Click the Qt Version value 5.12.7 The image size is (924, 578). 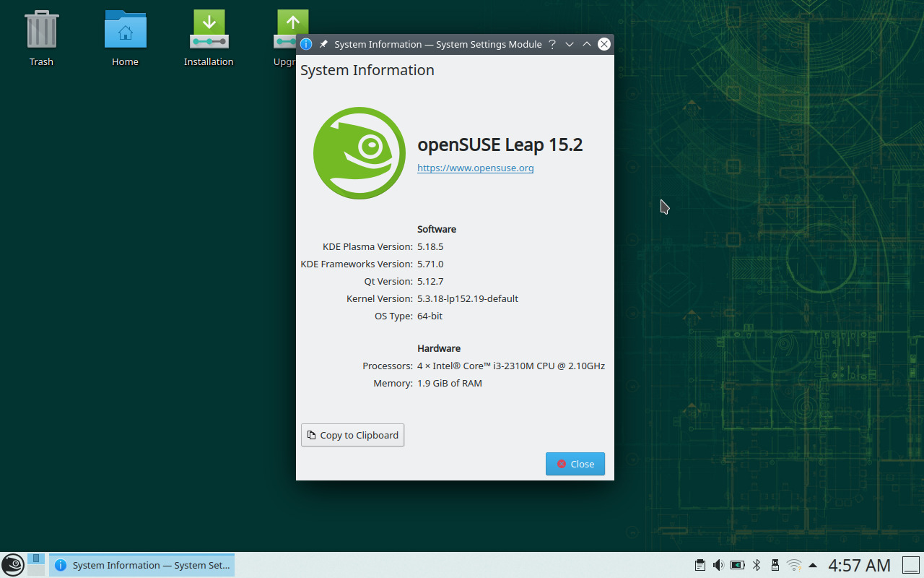pyautogui.click(x=430, y=281)
